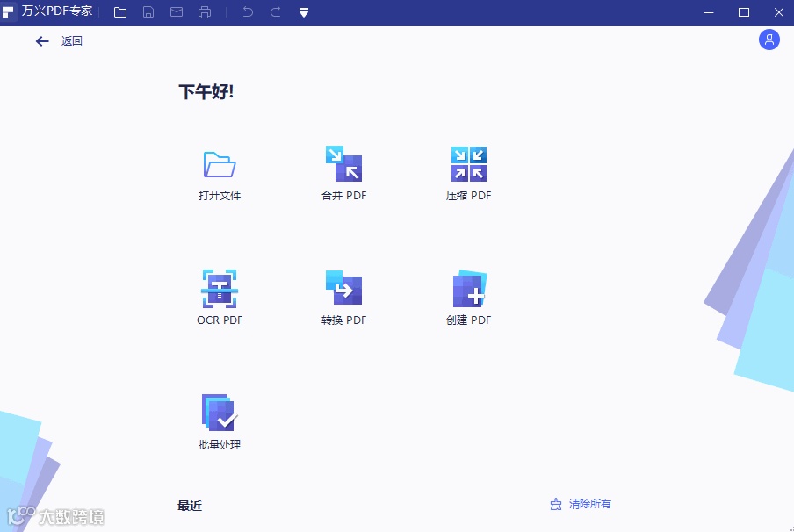Click the save icon in title bar

[x=148, y=12]
